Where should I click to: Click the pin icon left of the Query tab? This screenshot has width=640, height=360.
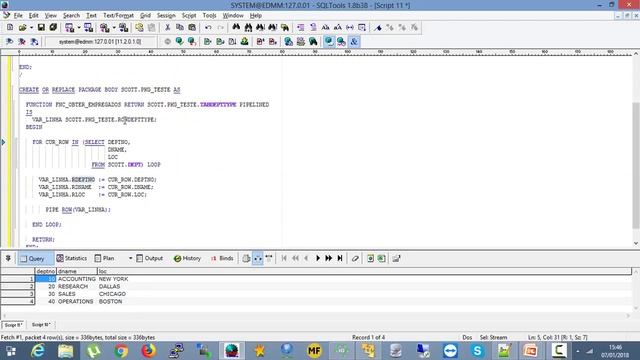point(8,258)
